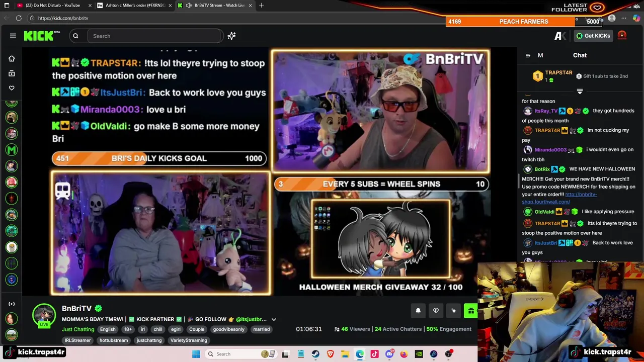Click the Get KICKs button
This screenshot has height=362, width=644.
click(593, 36)
